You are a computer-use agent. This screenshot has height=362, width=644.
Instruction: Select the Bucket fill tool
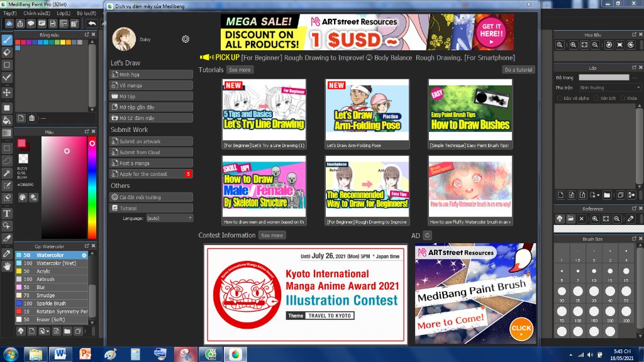(x=7, y=120)
